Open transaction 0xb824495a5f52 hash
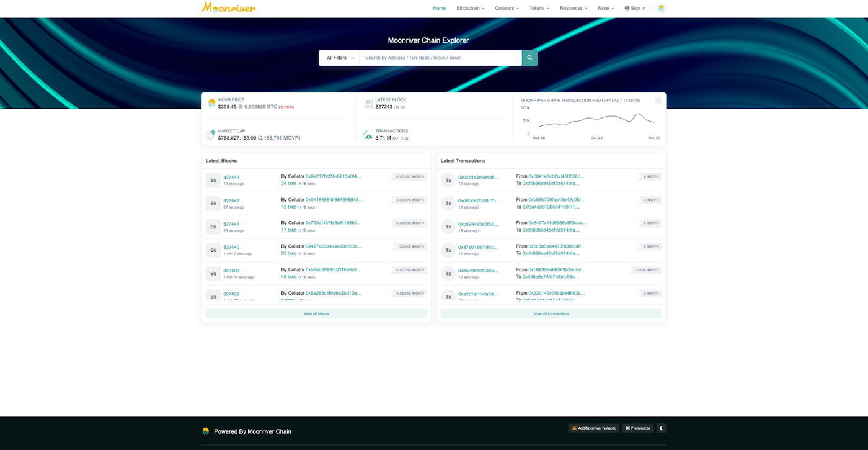The height and width of the screenshot is (450, 868). tap(478, 224)
